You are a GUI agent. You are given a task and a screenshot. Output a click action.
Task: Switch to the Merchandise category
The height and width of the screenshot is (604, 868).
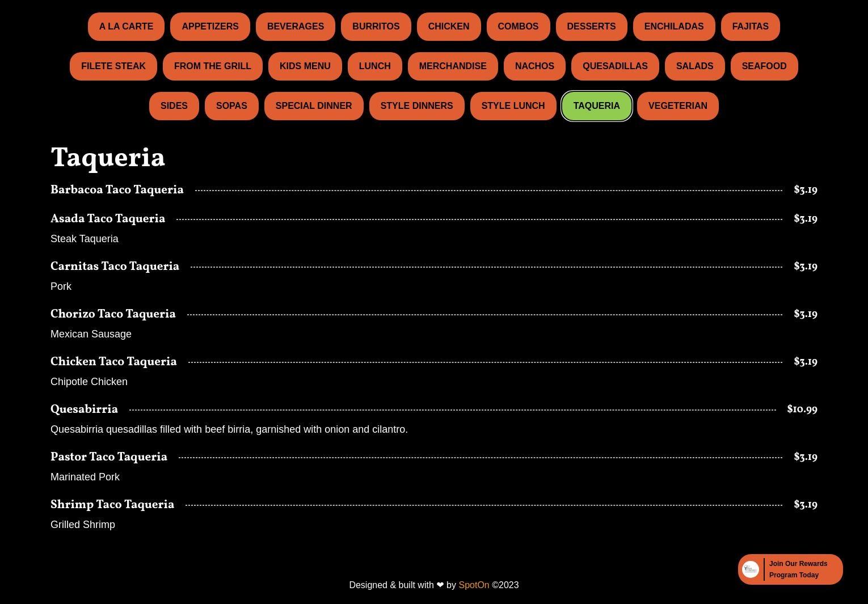(453, 66)
